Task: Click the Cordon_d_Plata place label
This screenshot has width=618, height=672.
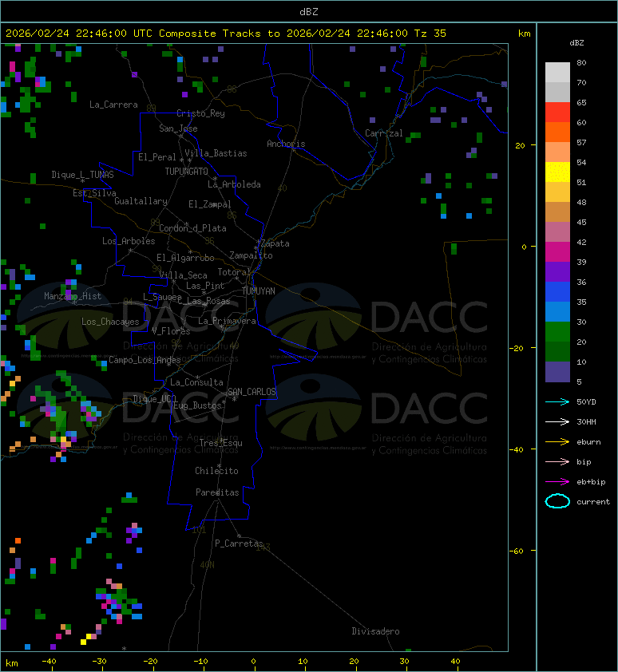Action: (x=192, y=228)
